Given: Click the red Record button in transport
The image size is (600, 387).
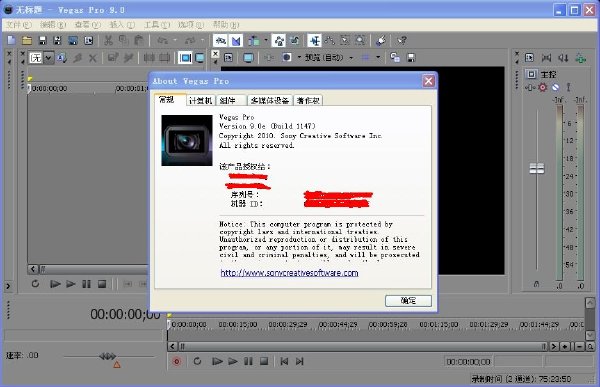Looking at the screenshot, I should tap(177, 361).
